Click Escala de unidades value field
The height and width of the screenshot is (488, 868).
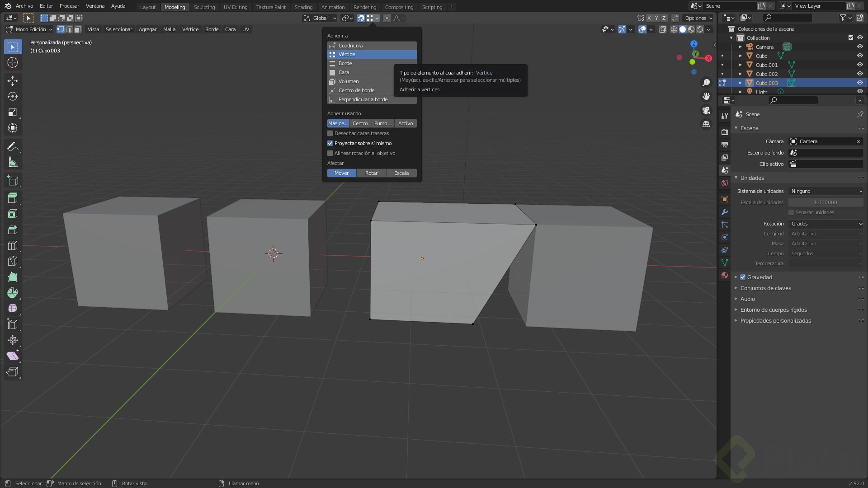point(825,202)
